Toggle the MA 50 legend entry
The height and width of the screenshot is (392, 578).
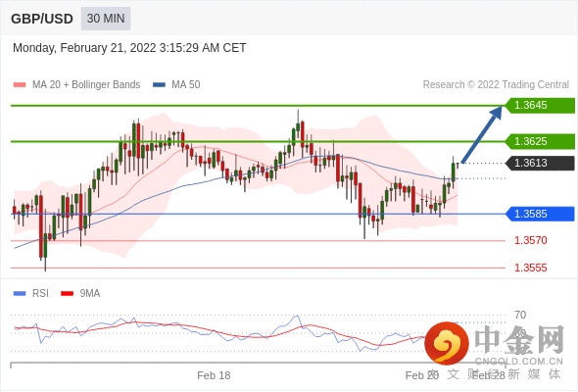click(x=176, y=85)
